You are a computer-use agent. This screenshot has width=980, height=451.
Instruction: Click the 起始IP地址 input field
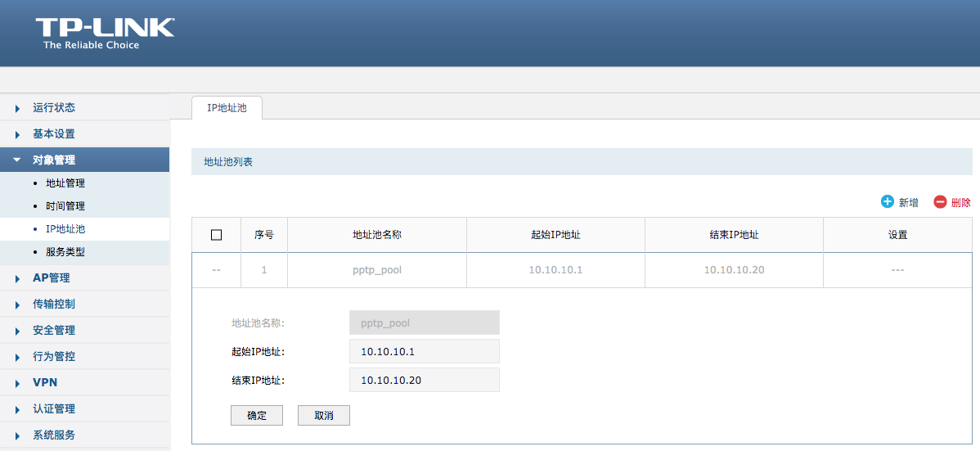click(424, 352)
